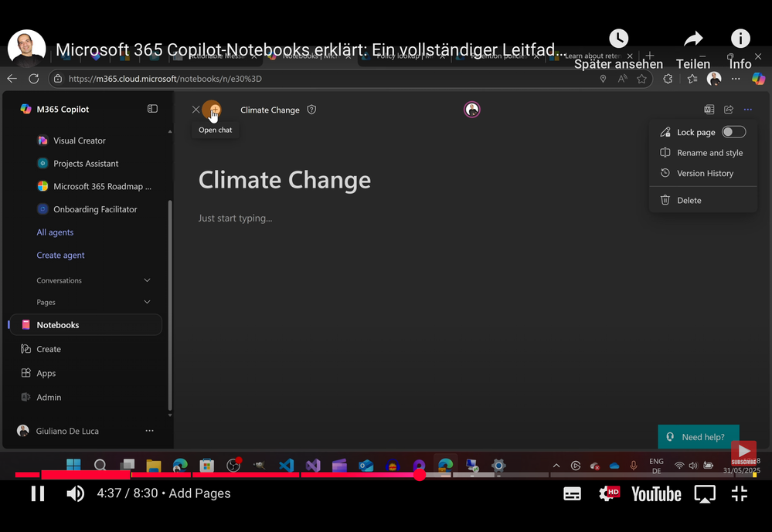Select Notebooks in the sidebar
This screenshot has width=772, height=532.
[x=86, y=325]
